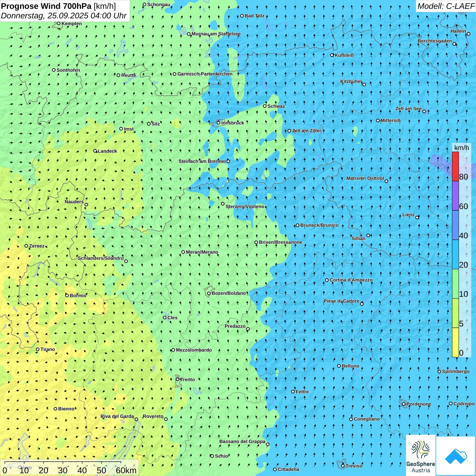Click the 'Bormio' label
The width and height of the screenshot is (476, 476).
pyautogui.click(x=78, y=296)
